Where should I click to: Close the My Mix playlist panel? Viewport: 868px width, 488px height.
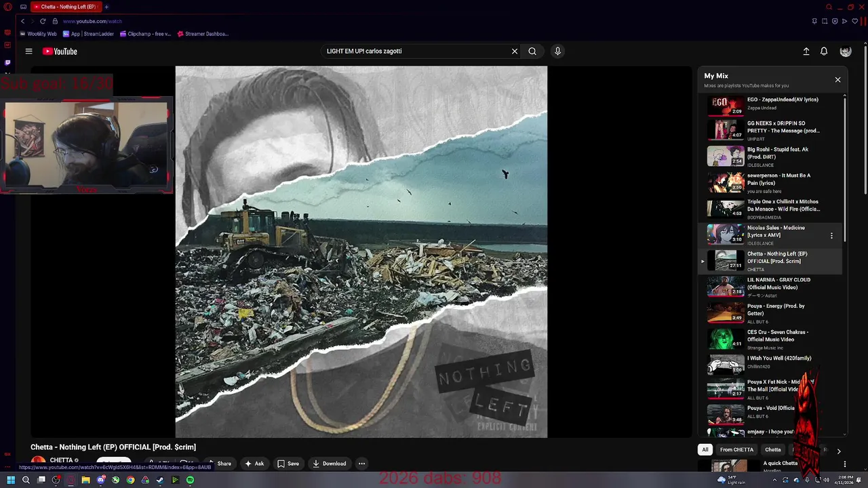[837, 80]
